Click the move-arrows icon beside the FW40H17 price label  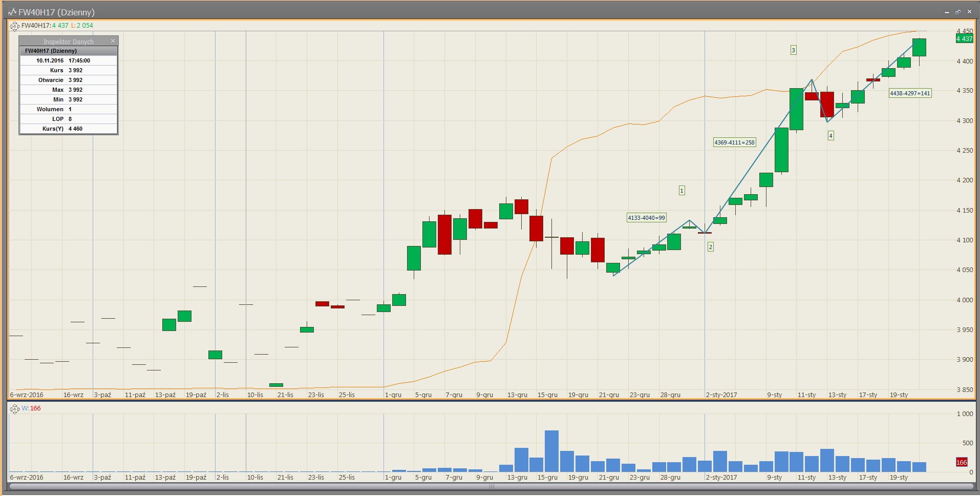click(14, 26)
